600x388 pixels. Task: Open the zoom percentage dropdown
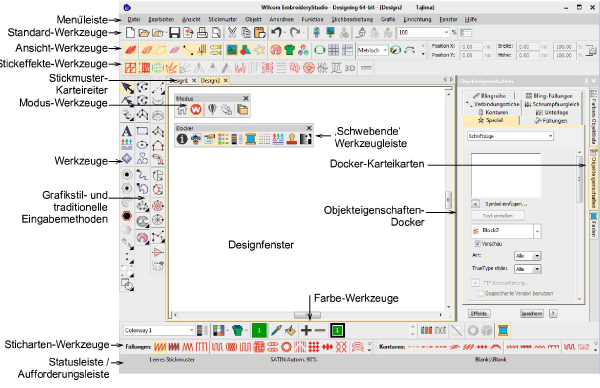pyautogui.click(x=446, y=33)
